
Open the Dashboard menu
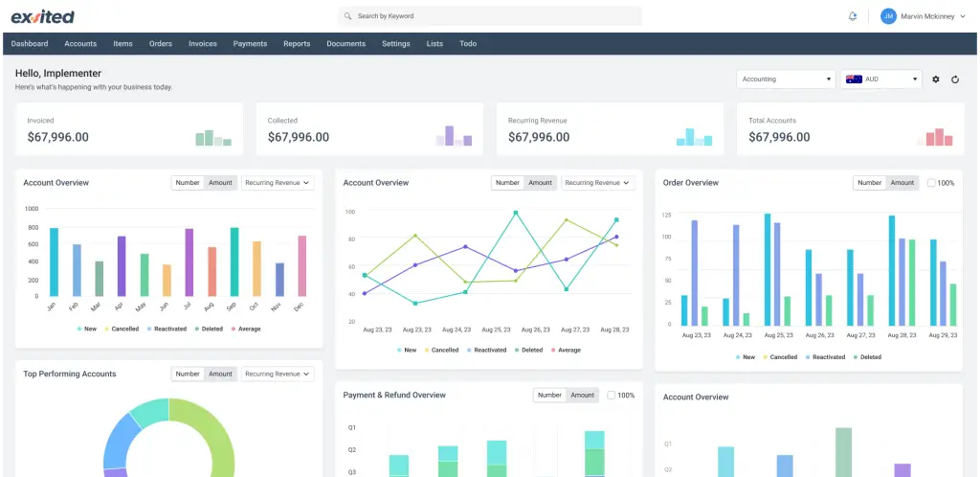30,44
